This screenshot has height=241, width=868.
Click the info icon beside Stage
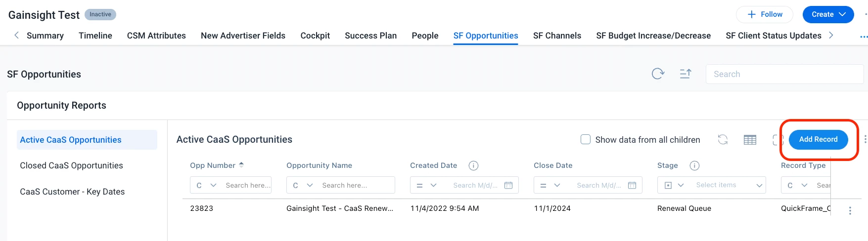point(694,165)
